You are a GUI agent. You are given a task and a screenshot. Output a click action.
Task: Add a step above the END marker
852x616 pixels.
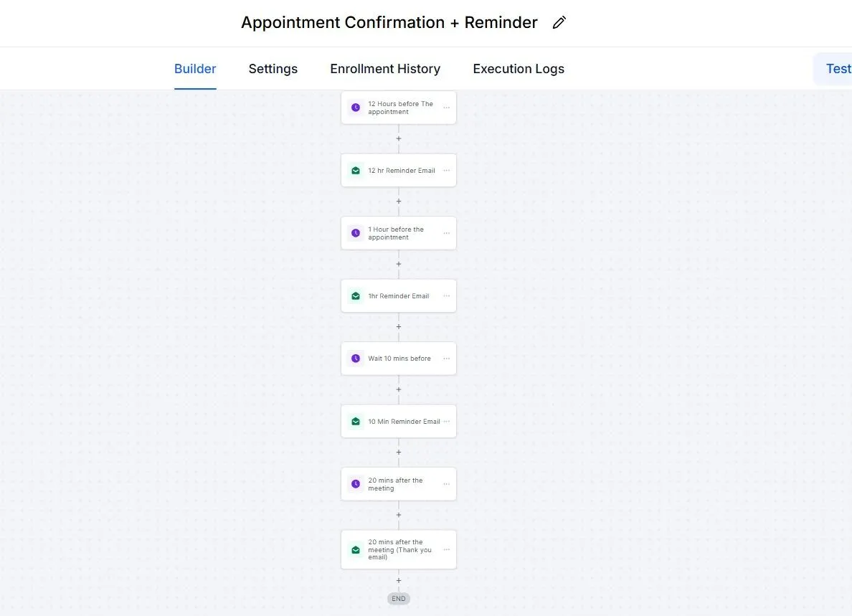coord(399,581)
